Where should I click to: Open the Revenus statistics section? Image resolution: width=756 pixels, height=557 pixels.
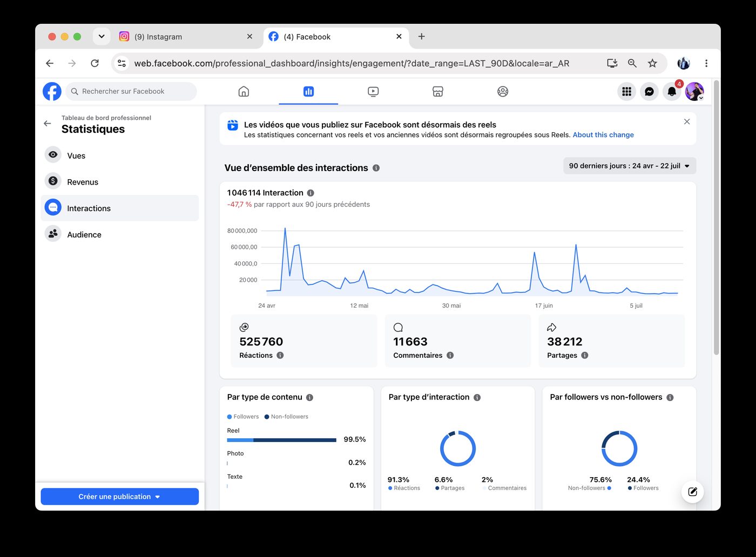[x=120, y=182]
